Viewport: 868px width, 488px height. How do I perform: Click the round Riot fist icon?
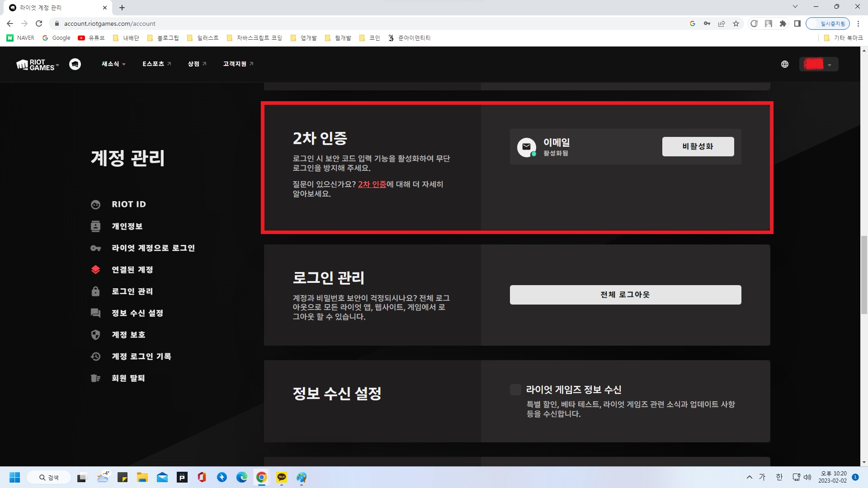coord(75,64)
